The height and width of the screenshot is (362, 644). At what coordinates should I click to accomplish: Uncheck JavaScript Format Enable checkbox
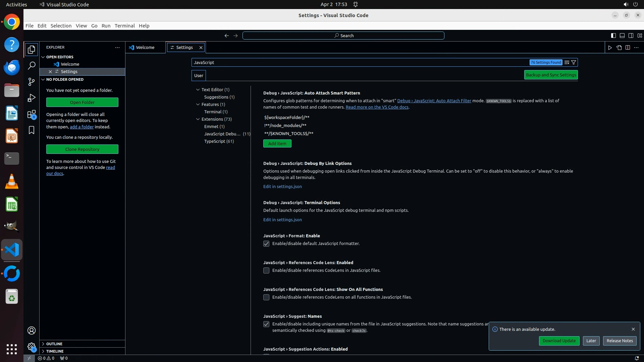(266, 244)
